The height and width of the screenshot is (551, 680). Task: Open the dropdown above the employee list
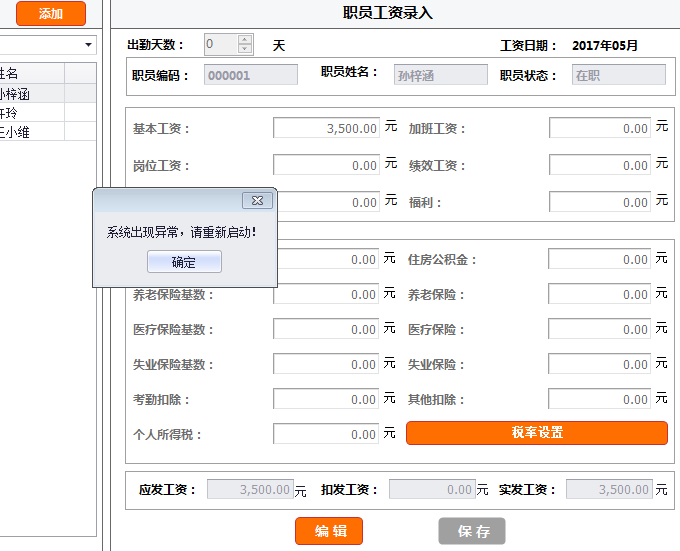pos(88,45)
